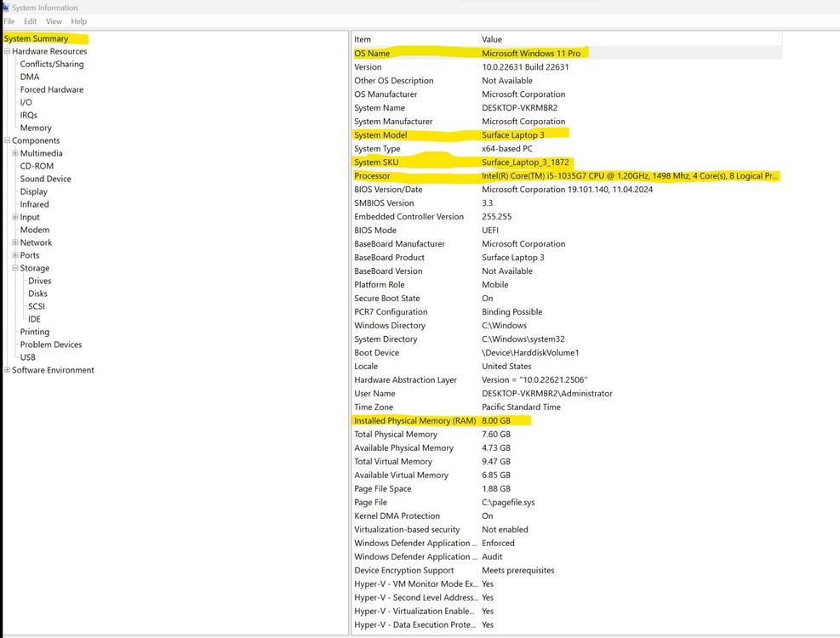Viewport: 840px width, 638px height.
Task: Open the Help menu
Action: point(79,21)
